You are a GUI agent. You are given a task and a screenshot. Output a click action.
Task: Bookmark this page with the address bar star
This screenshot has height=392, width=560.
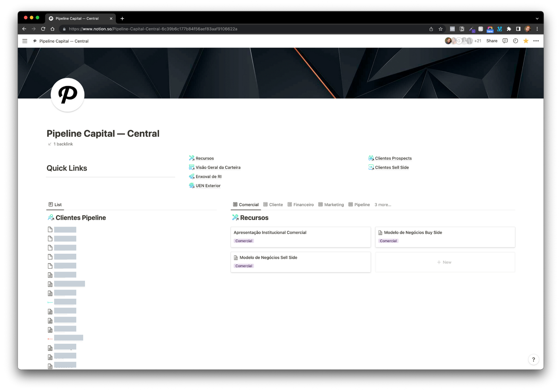coord(441,29)
